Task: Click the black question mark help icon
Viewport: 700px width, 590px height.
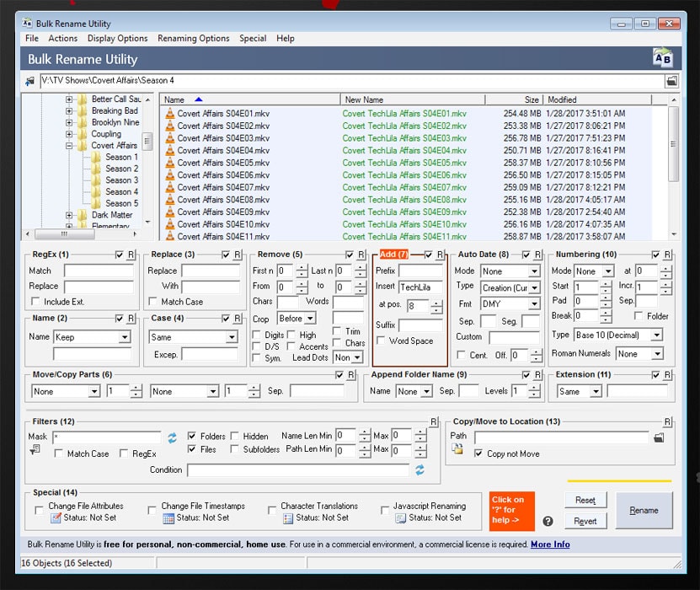Action: [548, 521]
